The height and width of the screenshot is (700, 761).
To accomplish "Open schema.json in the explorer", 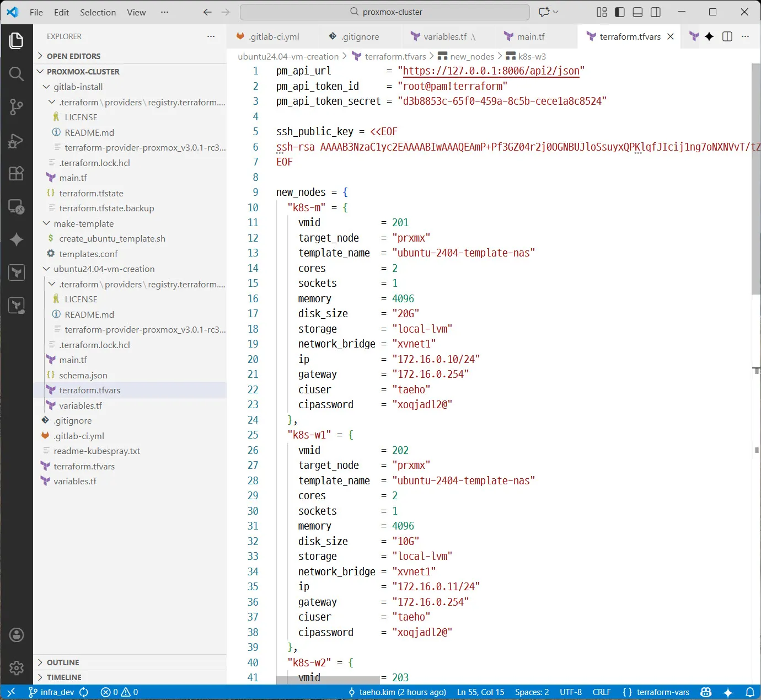I will [x=130, y=375].
